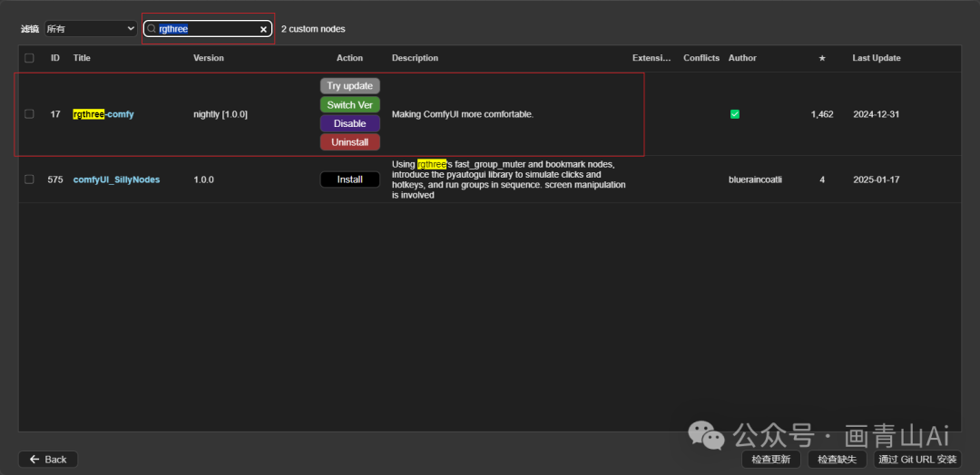This screenshot has height=475, width=980.
Task: Click the ID cell 17
Action: pos(55,114)
